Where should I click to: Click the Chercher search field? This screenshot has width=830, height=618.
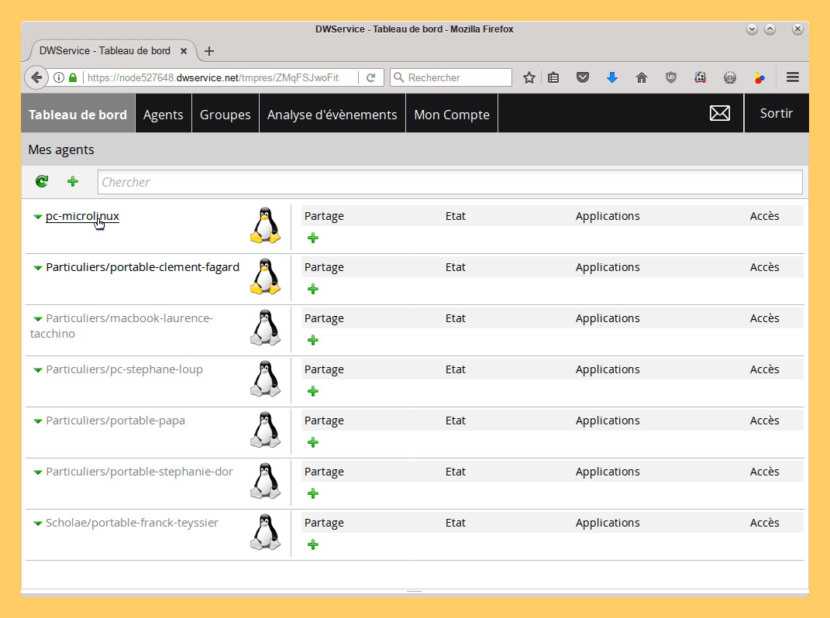coord(449,182)
